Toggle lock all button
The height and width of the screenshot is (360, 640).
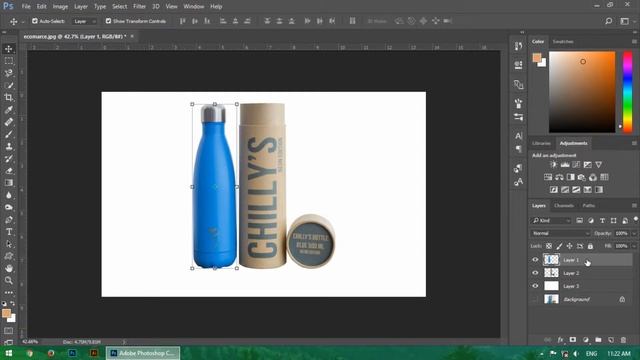click(590, 246)
